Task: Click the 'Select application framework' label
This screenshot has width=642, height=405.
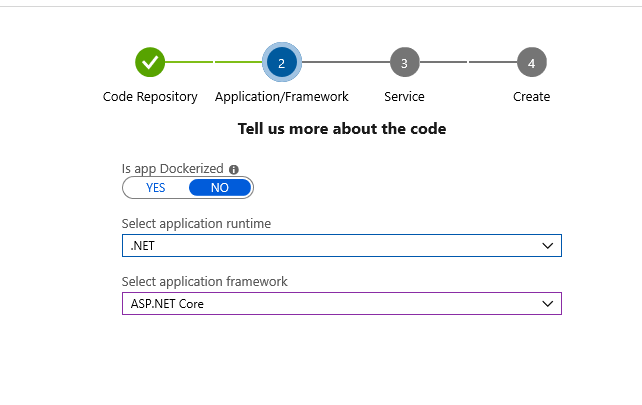Action: pyautogui.click(x=204, y=282)
